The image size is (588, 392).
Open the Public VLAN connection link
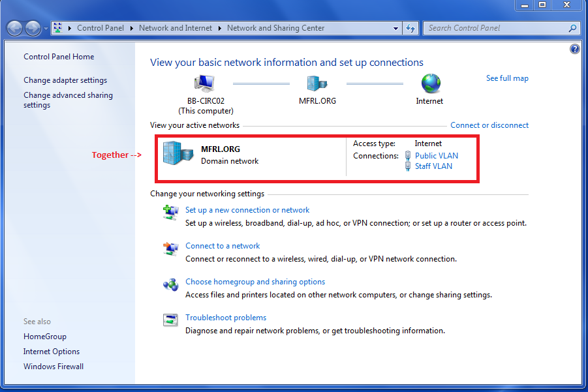tap(436, 155)
